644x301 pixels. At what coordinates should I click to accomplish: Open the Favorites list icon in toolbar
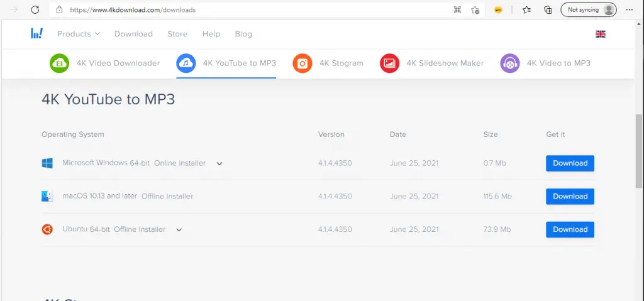pos(526,10)
